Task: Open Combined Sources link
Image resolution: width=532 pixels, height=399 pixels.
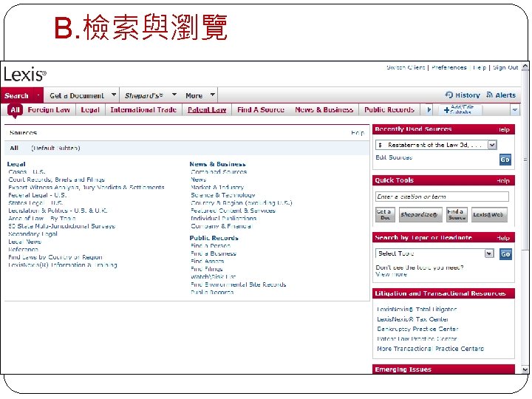Action: click(x=219, y=172)
